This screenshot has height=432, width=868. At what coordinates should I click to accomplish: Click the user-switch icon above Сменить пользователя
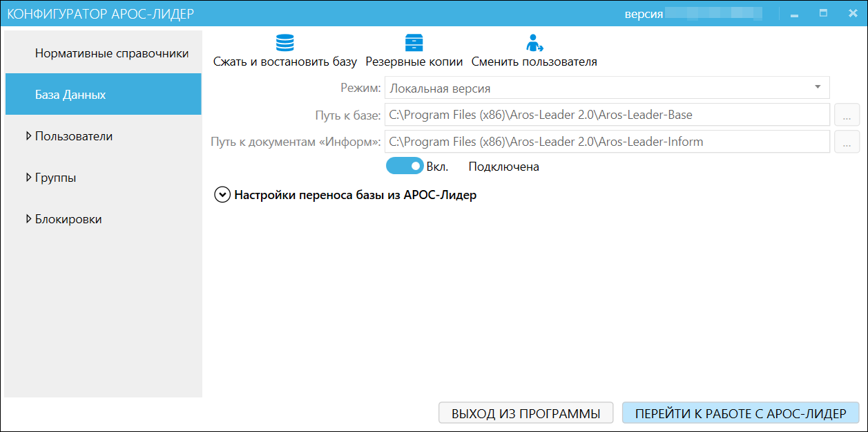pos(534,43)
